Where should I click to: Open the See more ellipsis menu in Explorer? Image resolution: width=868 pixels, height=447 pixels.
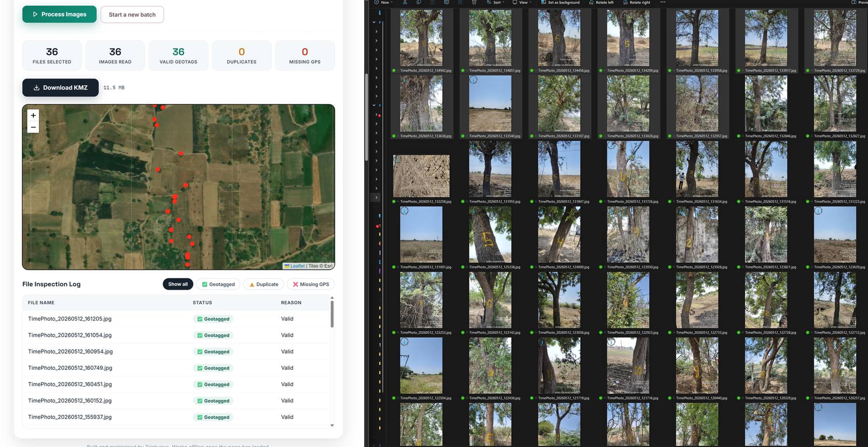click(x=663, y=2)
